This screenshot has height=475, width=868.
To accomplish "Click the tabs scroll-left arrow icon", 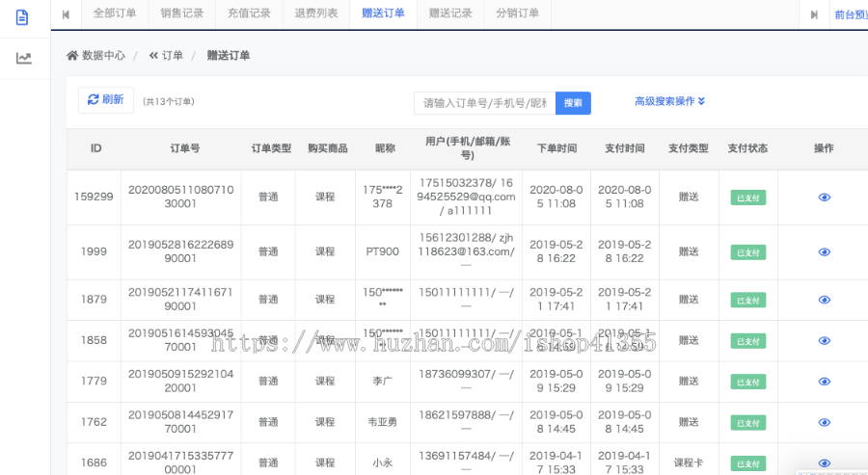I will (66, 14).
